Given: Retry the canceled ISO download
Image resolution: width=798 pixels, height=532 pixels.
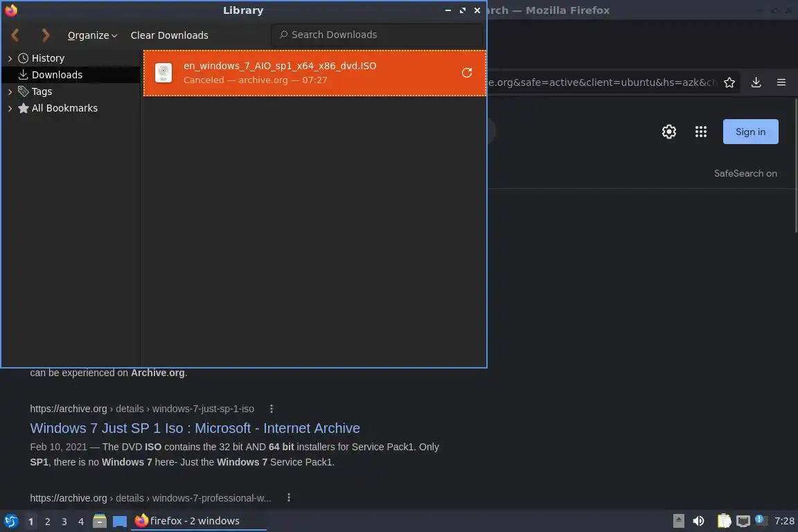Looking at the screenshot, I should [467, 73].
